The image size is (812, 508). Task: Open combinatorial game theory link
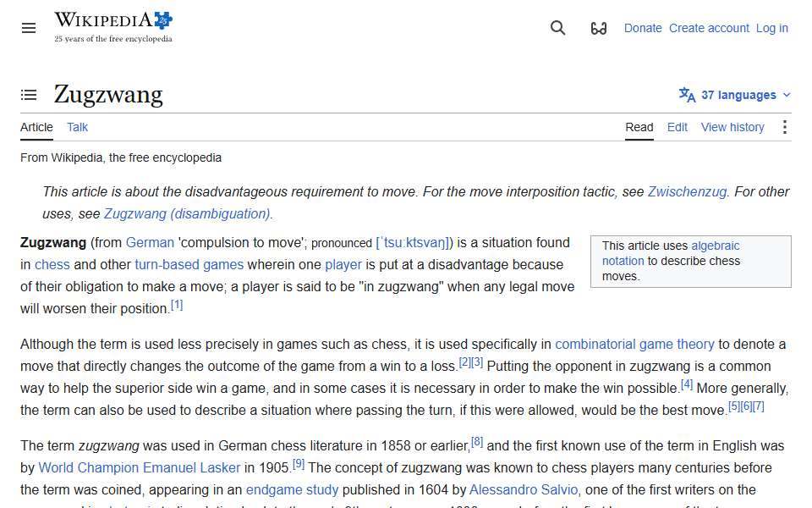click(634, 345)
